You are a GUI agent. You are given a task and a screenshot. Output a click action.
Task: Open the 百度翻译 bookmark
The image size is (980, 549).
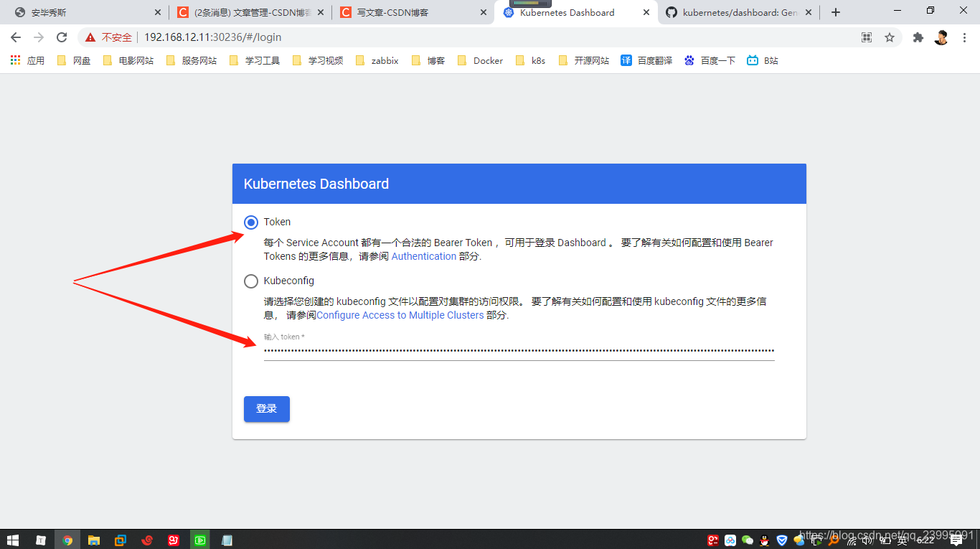pyautogui.click(x=647, y=60)
